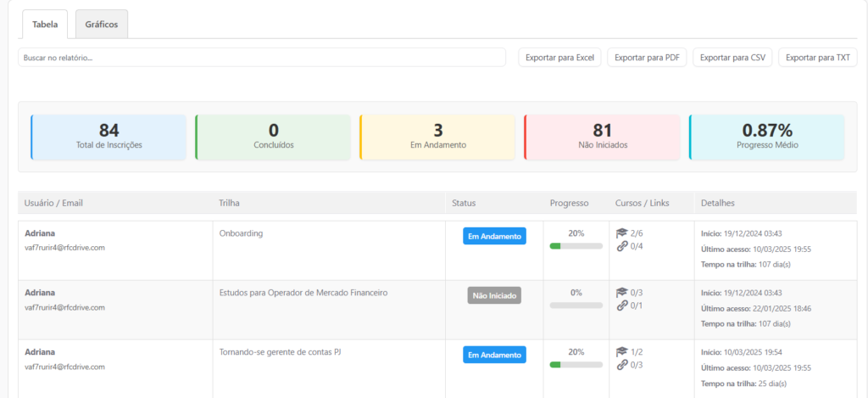Click link icon in Tornando-se gerente row
The height and width of the screenshot is (398, 868).
click(x=621, y=365)
